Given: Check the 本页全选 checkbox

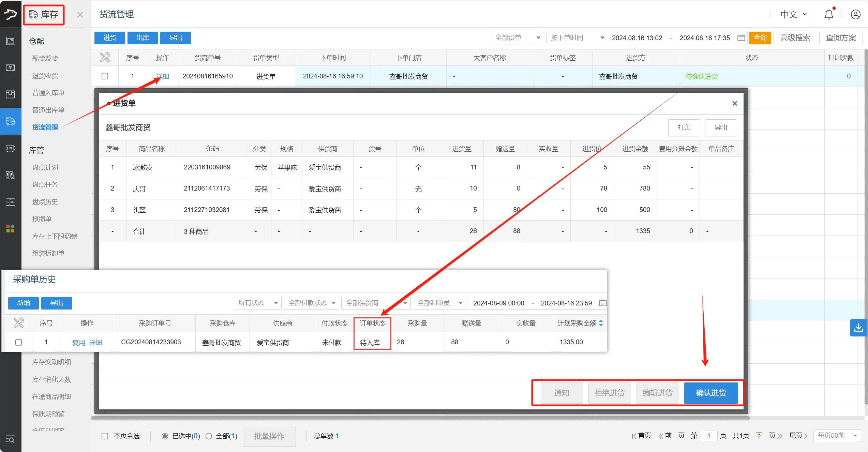Looking at the screenshot, I should [105, 436].
